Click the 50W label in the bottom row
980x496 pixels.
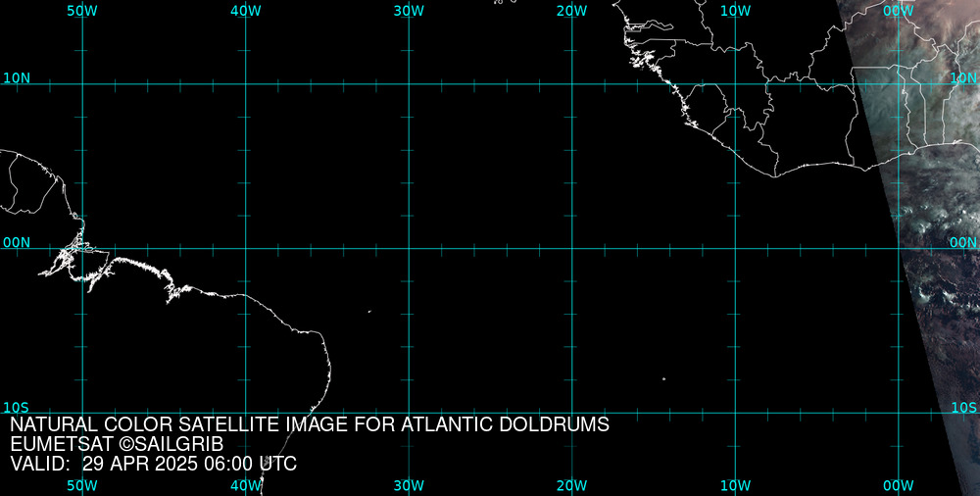point(82,485)
